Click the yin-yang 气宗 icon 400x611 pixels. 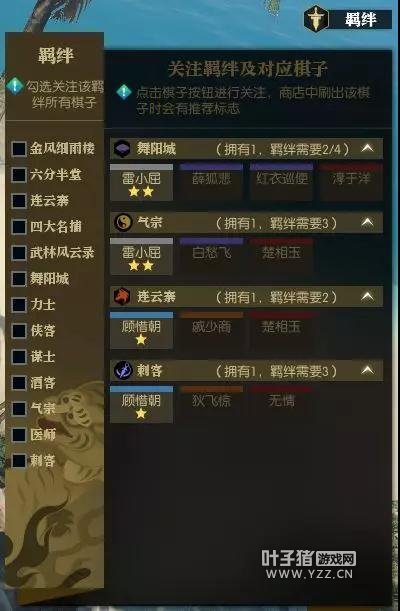click(123, 223)
